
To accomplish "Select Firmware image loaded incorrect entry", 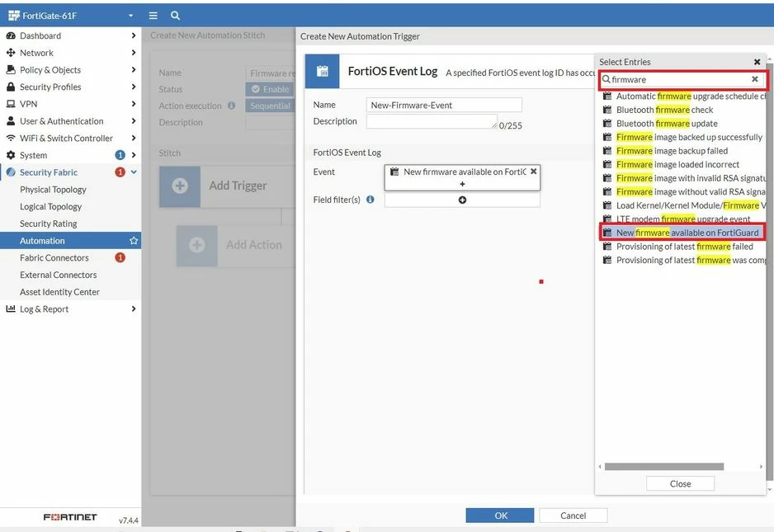I will tap(684, 164).
